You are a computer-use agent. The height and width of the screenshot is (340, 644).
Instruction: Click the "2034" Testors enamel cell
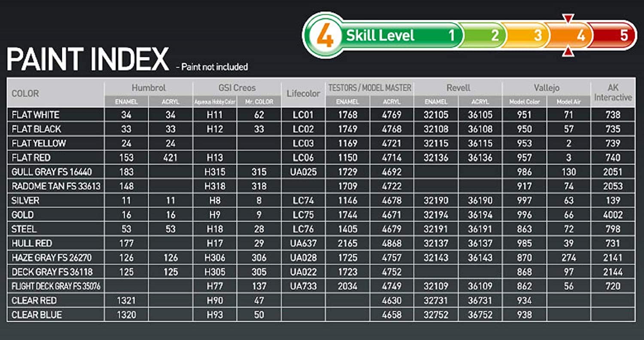(x=348, y=286)
